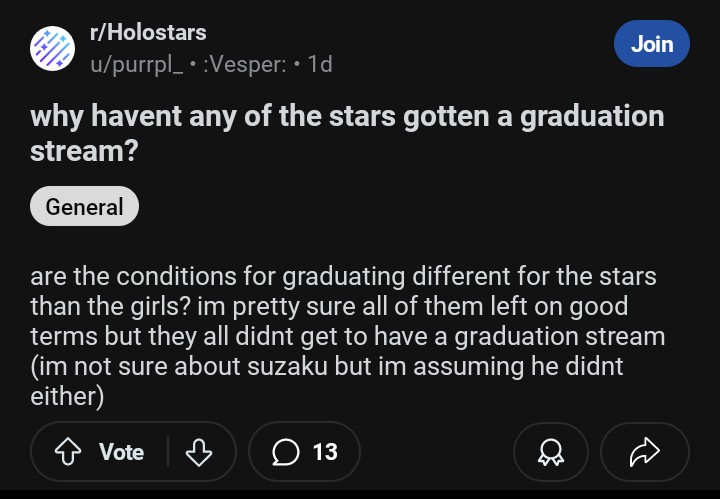Open the r/Holostars subreddit link
This screenshot has width=720, height=499.
click(148, 34)
